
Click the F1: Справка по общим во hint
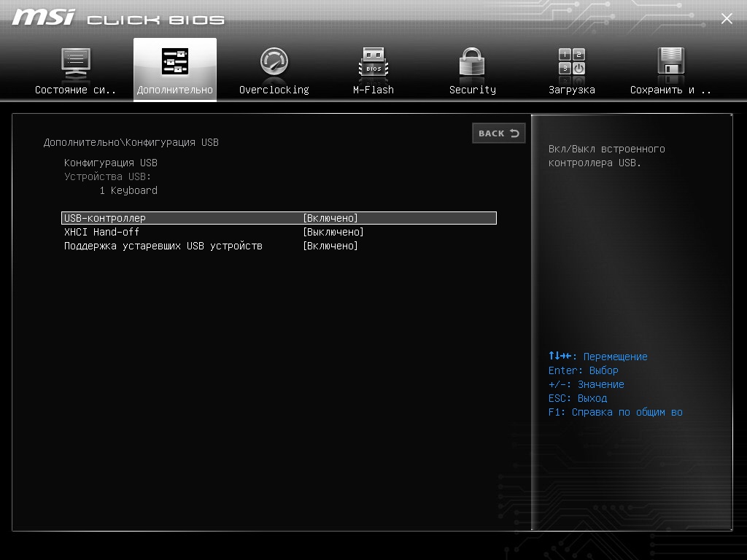[x=615, y=413]
